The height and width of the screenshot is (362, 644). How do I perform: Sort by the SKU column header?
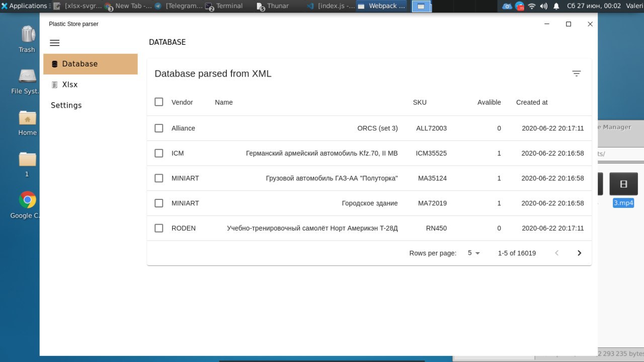click(x=420, y=102)
